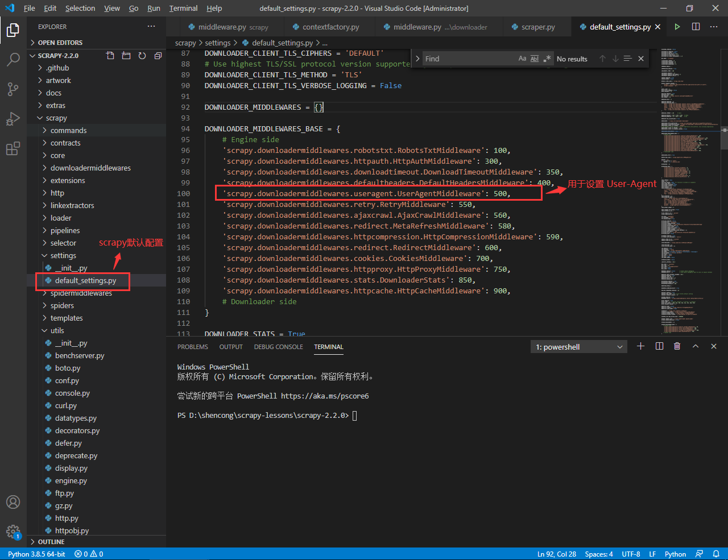Select Python 3.8.5 64-bit interpreter
The width and height of the screenshot is (728, 560).
[x=36, y=554]
